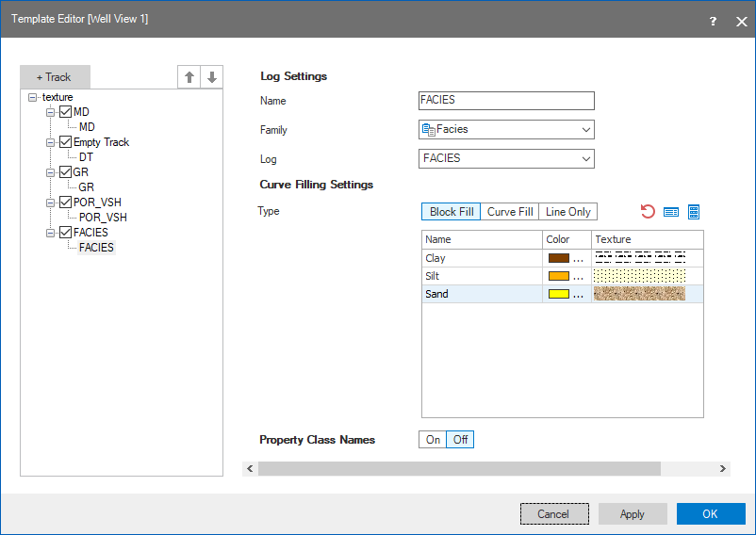Image resolution: width=756 pixels, height=535 pixels.
Task: Turn Property Class Names On
Action: pyautogui.click(x=433, y=440)
